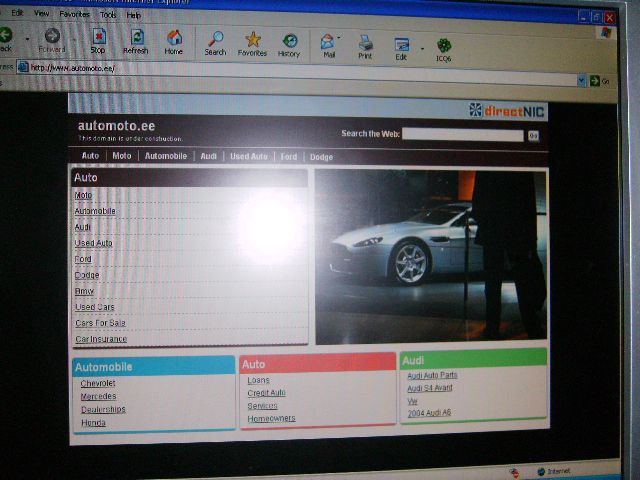Click the Credit Auto link
The image size is (640, 480).
pyautogui.click(x=266, y=393)
